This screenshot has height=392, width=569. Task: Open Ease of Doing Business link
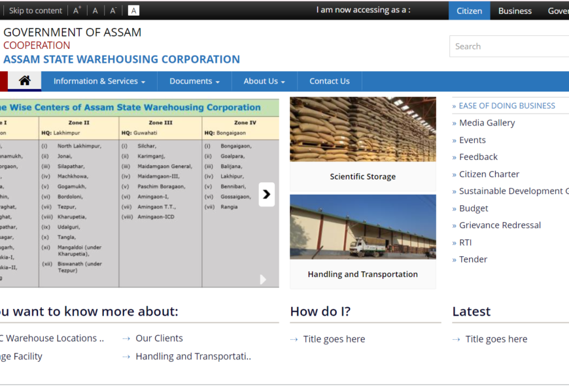507,106
